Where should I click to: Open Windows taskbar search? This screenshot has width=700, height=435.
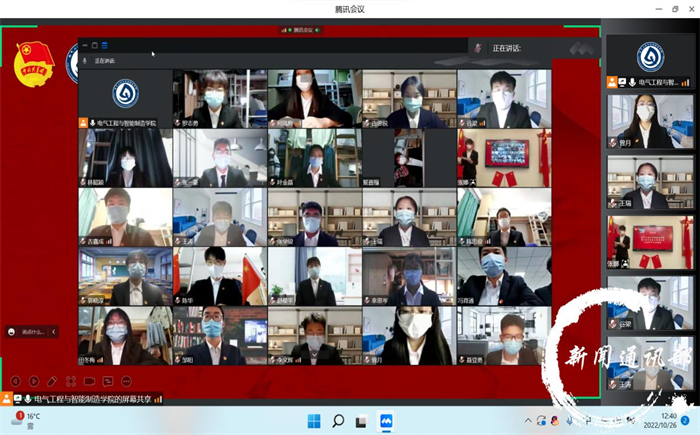[338, 421]
